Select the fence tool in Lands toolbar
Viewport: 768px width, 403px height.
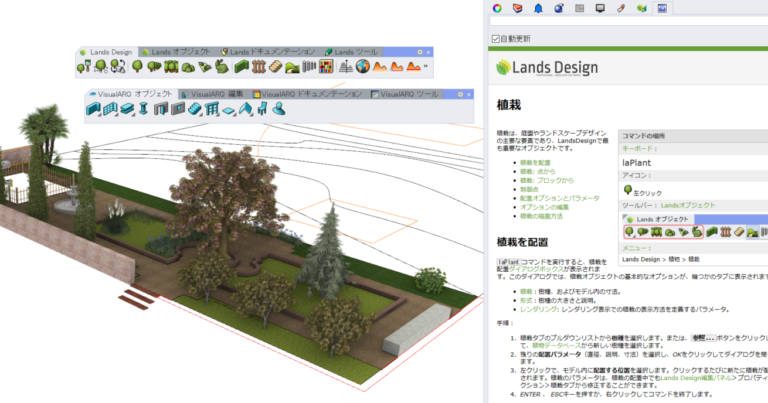coord(261,67)
